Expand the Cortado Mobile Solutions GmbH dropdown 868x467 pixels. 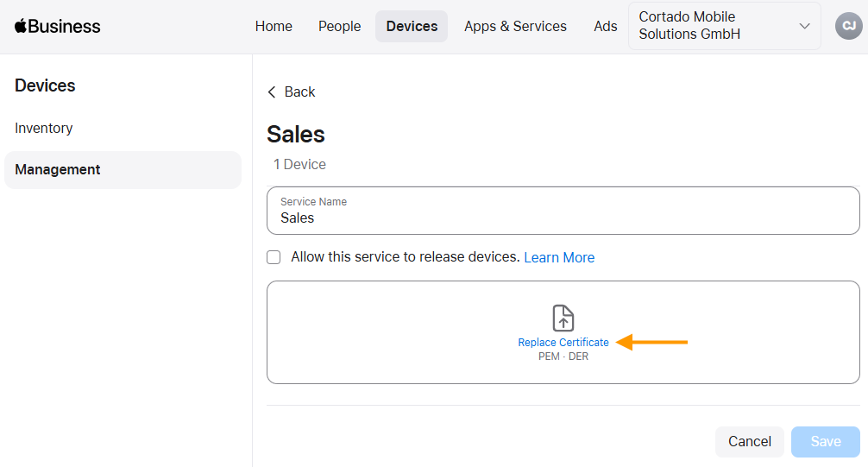pos(725,26)
